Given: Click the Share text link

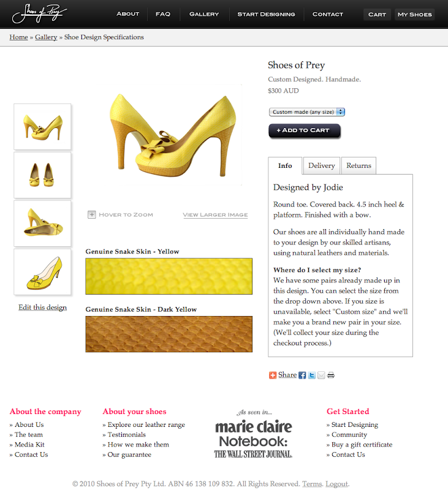Looking at the screenshot, I should (x=287, y=375).
